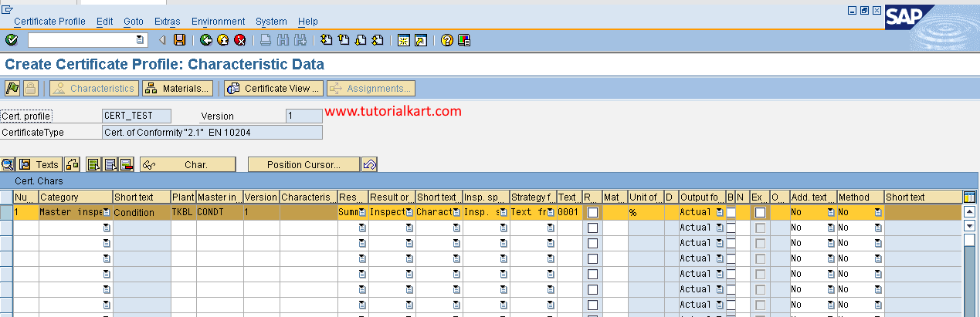The height and width of the screenshot is (317, 980).
Task: Click the Texts button
Action: [39, 164]
